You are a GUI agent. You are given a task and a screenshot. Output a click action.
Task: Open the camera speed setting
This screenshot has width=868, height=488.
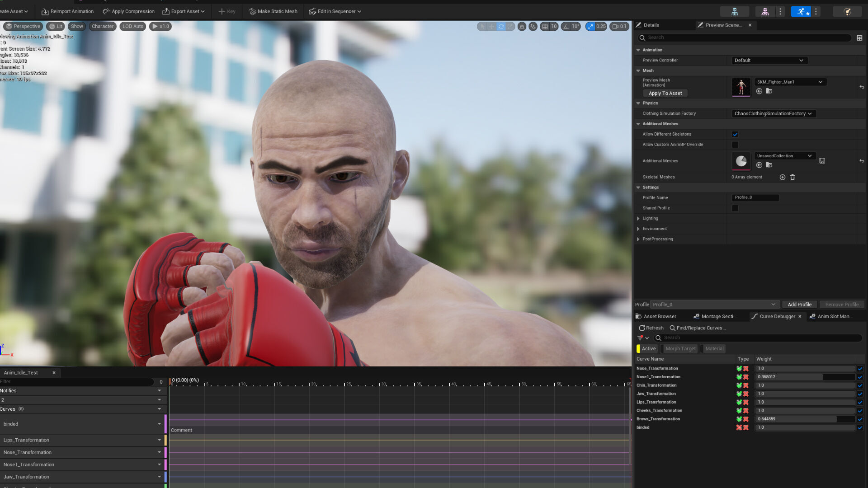tap(619, 26)
